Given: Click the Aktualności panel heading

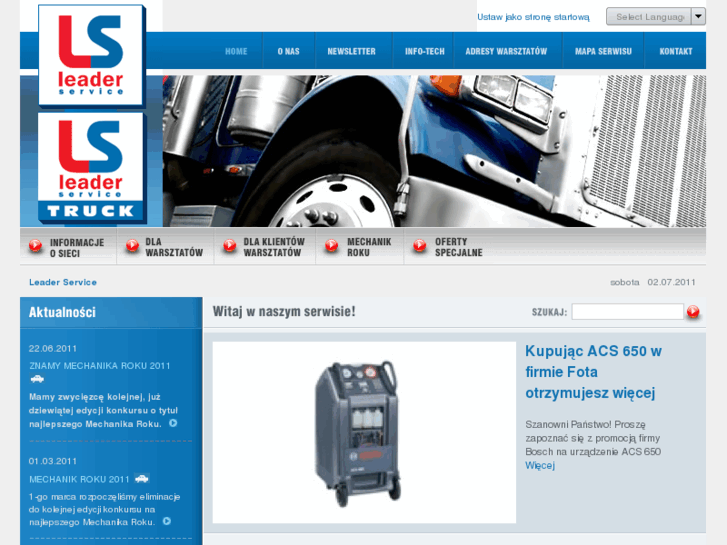Looking at the screenshot, I should point(62,312).
